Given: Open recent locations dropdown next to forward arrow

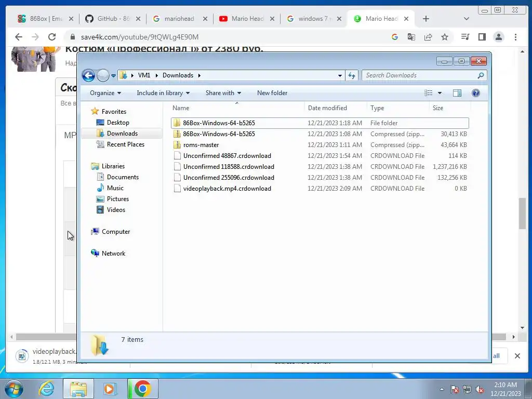Looking at the screenshot, I should [x=113, y=76].
